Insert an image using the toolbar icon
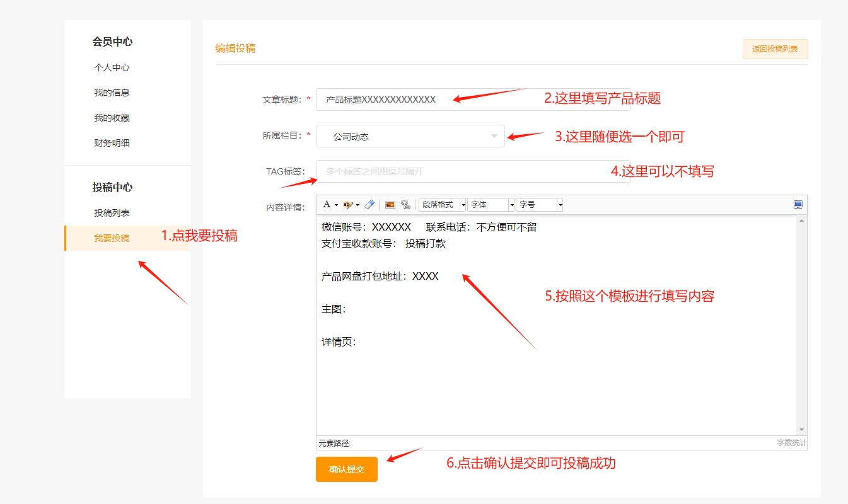 (x=392, y=204)
